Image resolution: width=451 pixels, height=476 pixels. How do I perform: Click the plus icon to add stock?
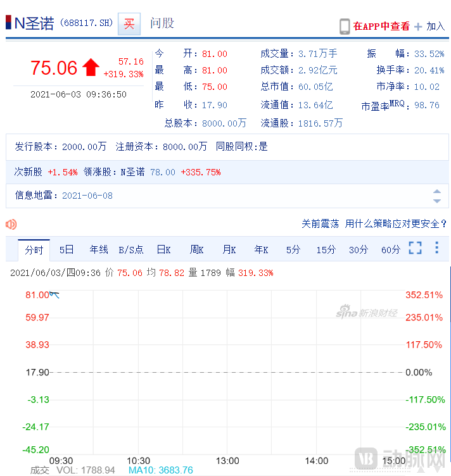pos(418,27)
